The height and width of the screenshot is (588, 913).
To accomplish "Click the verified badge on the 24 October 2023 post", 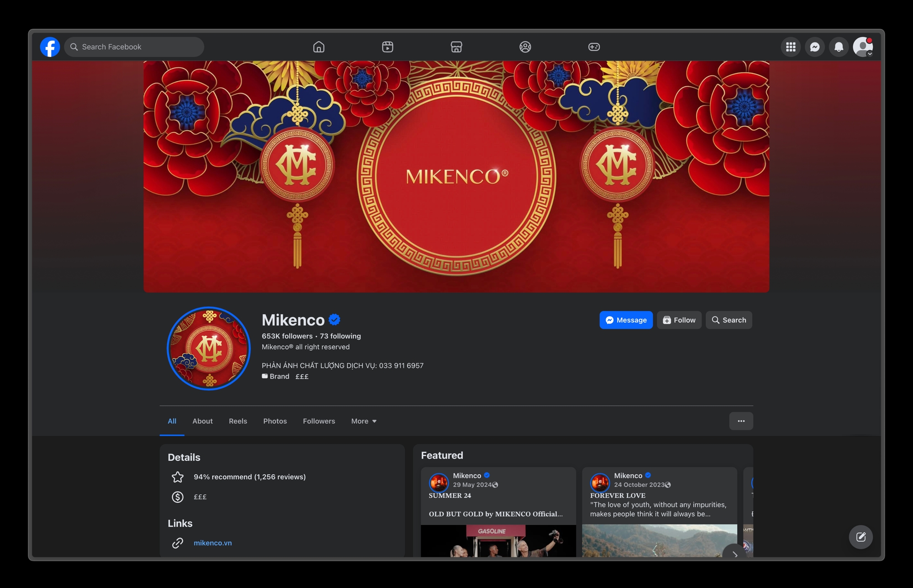I will point(648,475).
